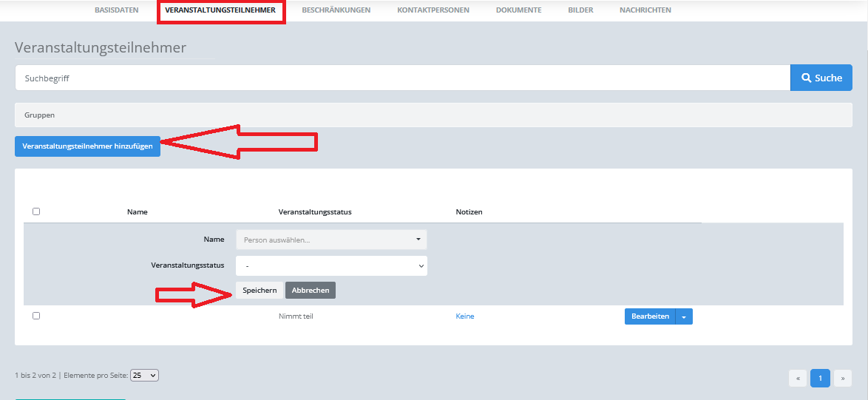Focus the Suchbegriff search field
Image resolution: width=868 pixels, height=400 pixels.
402,78
